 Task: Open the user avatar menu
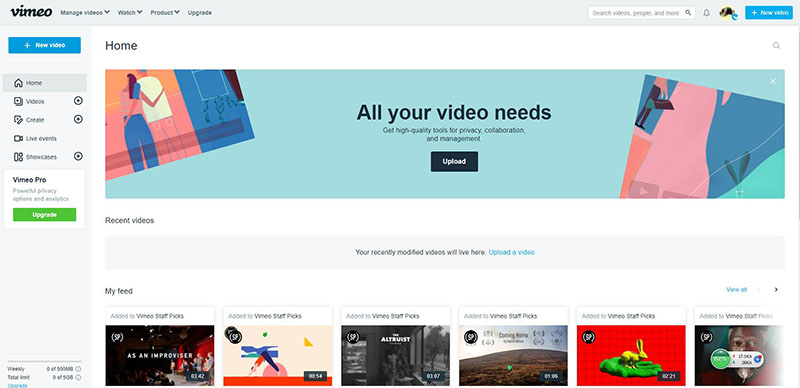(727, 13)
